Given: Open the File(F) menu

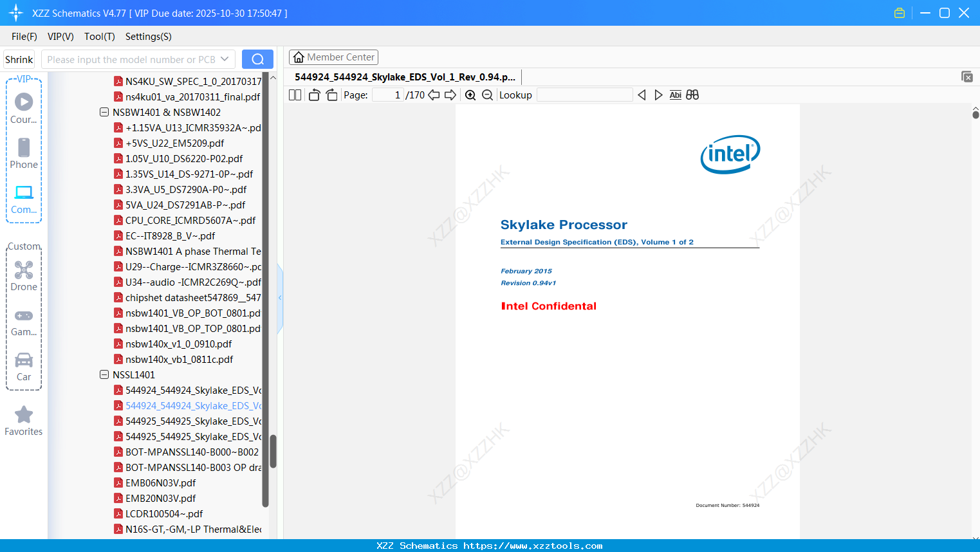Looking at the screenshot, I should click(x=24, y=37).
